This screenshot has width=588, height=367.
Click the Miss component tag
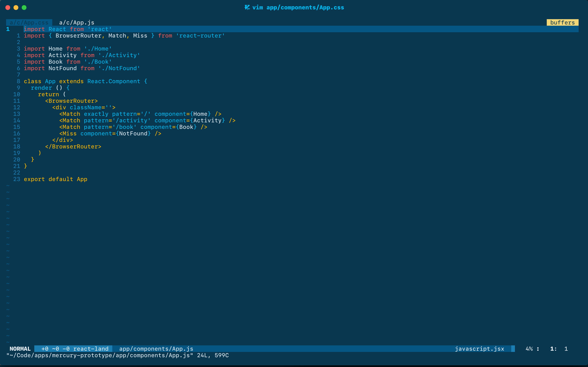69,134
